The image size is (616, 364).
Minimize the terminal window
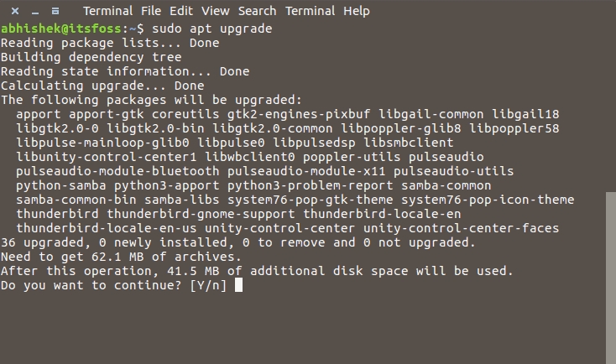[x=36, y=11]
